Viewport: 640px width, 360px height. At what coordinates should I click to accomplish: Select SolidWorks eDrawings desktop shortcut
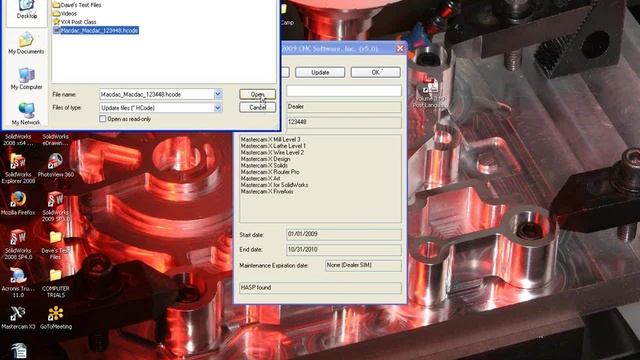(56, 139)
